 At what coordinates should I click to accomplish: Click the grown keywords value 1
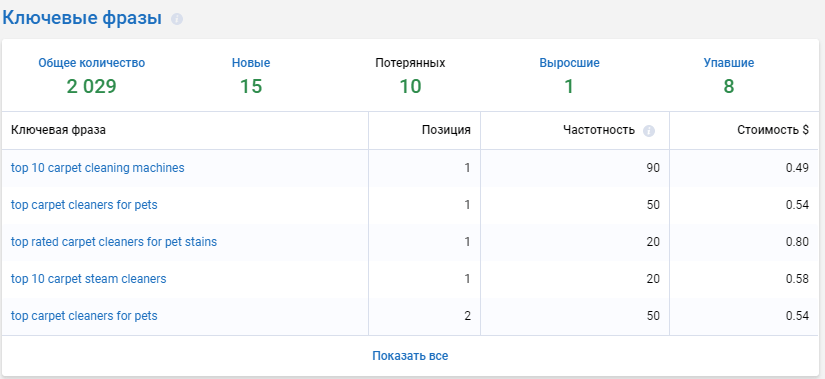[x=569, y=86]
